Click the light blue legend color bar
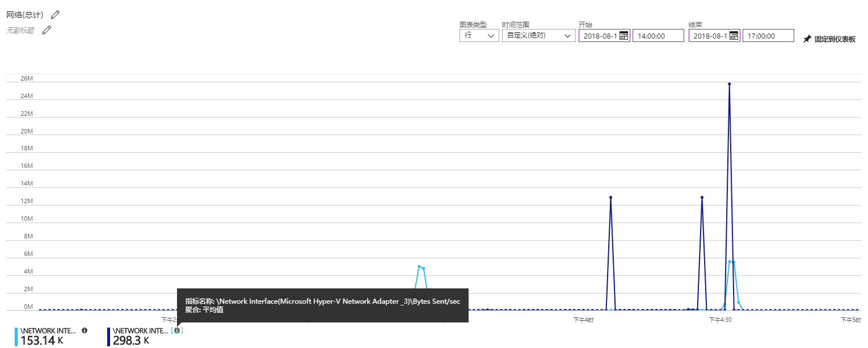The image size is (868, 348). click(16, 336)
